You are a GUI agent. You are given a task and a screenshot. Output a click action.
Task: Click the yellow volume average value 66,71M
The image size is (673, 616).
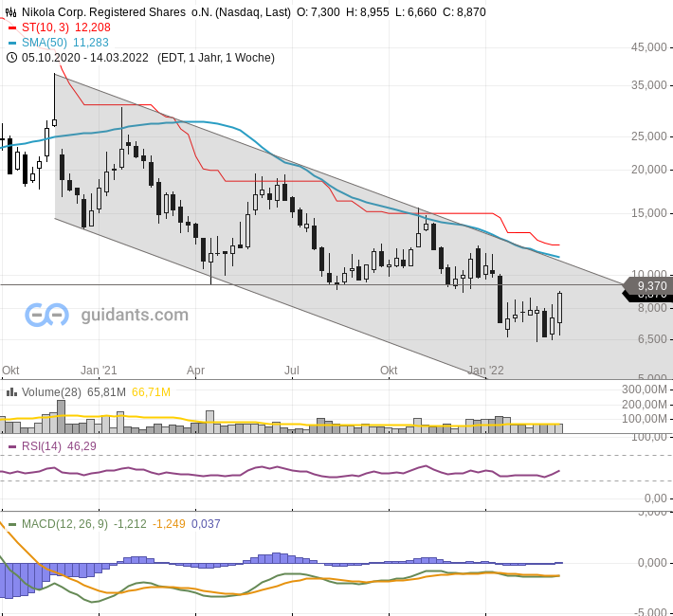click(151, 392)
